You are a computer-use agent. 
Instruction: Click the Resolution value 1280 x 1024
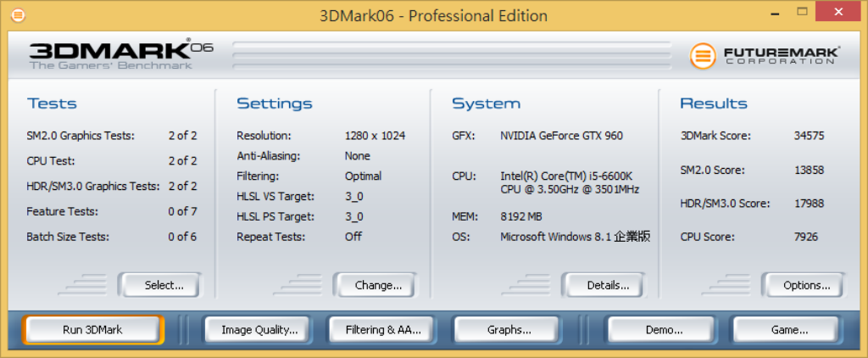pos(375,136)
